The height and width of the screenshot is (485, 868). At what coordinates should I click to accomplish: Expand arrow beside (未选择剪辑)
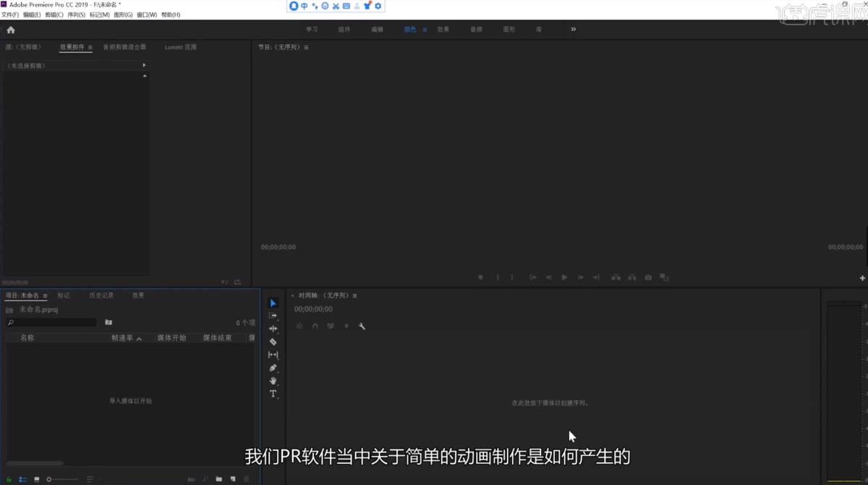(144, 66)
